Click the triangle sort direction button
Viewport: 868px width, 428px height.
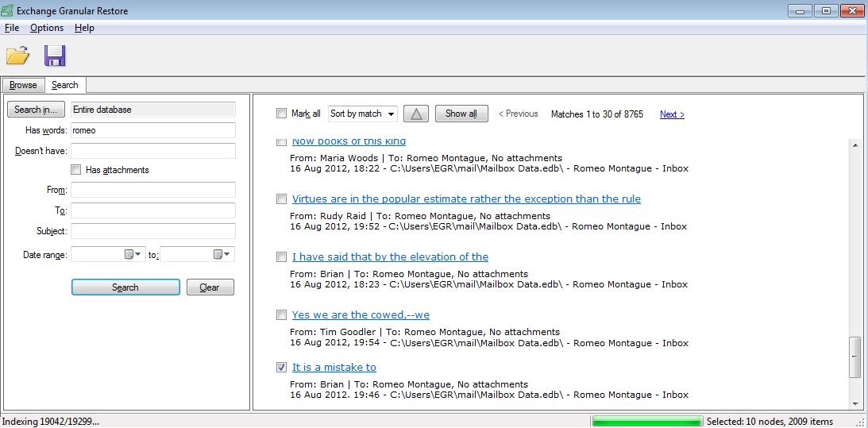coord(417,114)
